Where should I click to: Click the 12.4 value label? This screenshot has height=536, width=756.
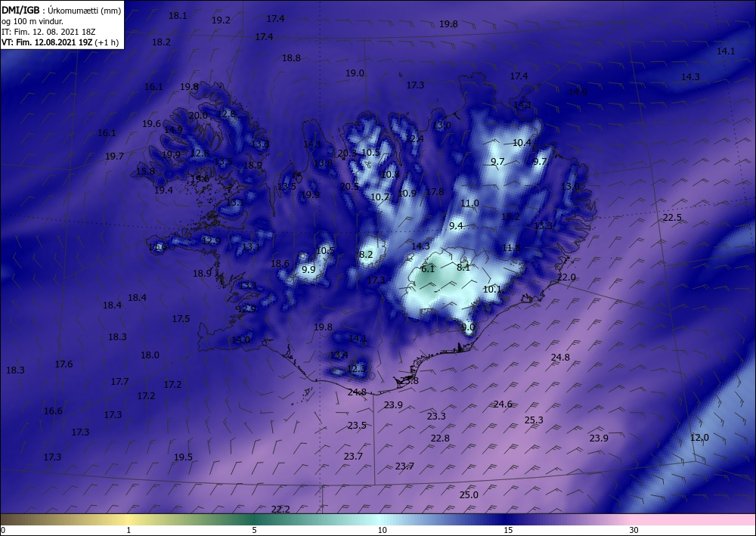pos(414,139)
